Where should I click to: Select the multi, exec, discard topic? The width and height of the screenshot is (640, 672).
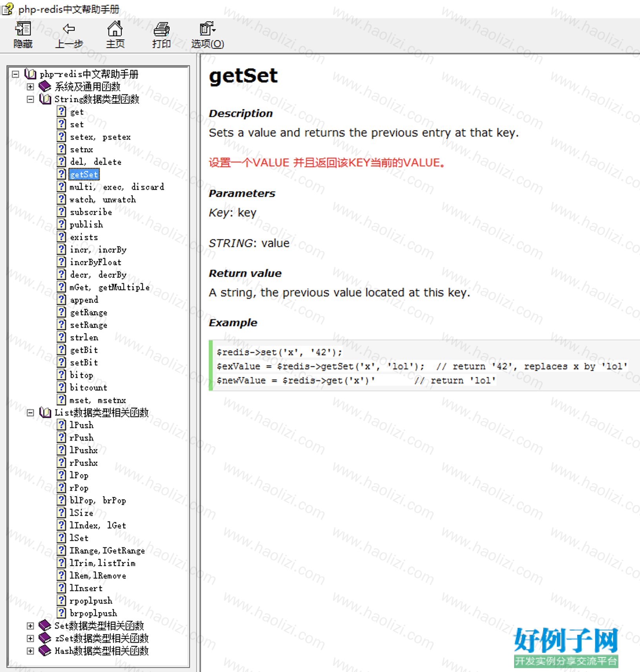point(117,187)
